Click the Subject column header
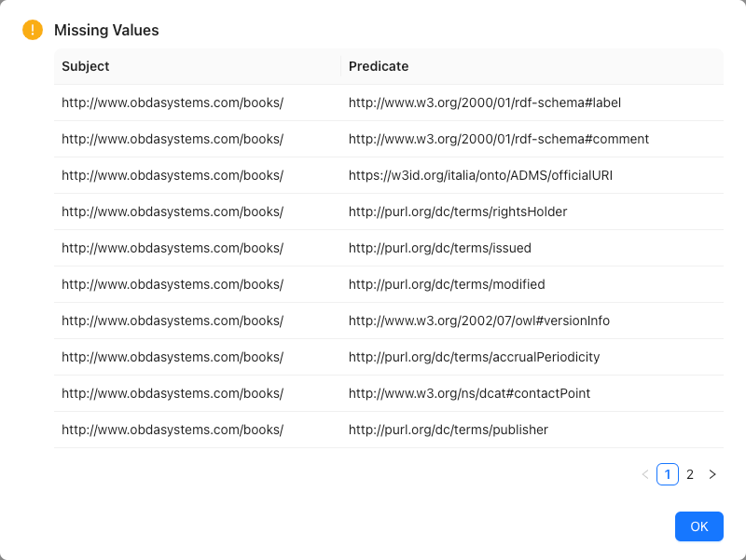Image resolution: width=746 pixels, height=560 pixels. [x=85, y=66]
